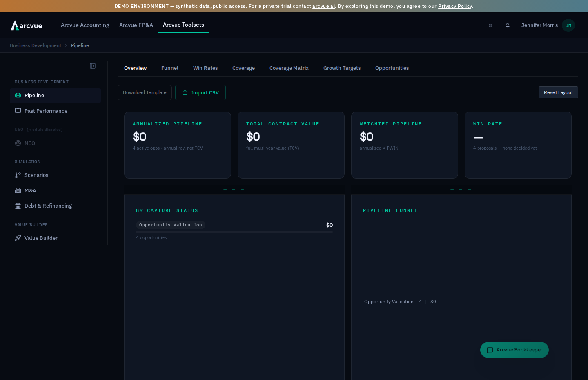The image size is (588, 380).
Task: Click the Annualized Pipeline card
Action: (178, 145)
